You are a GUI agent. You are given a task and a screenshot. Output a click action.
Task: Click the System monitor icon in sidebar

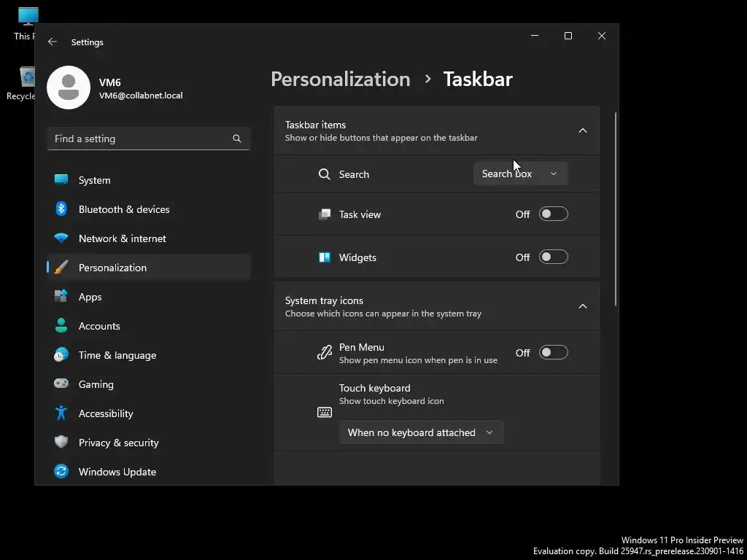(61, 180)
